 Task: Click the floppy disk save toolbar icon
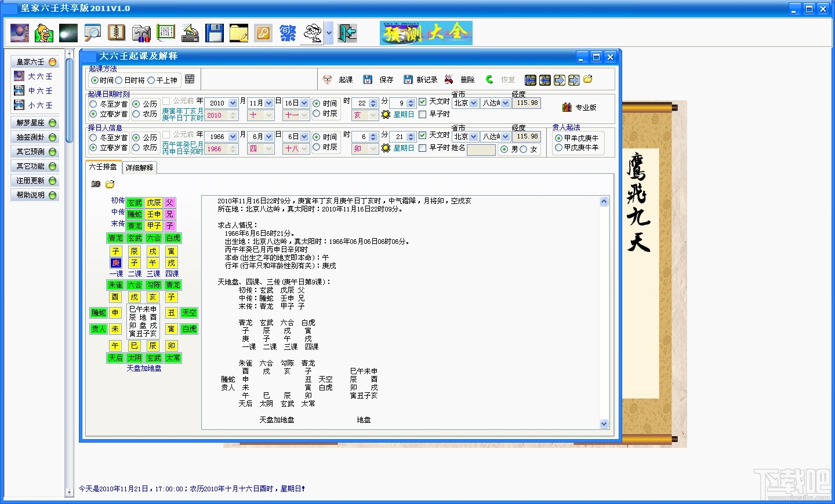click(215, 33)
